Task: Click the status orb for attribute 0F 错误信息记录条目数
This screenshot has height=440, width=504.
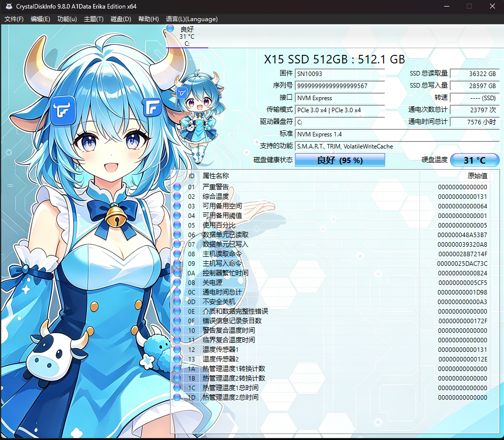Action: tap(177, 321)
